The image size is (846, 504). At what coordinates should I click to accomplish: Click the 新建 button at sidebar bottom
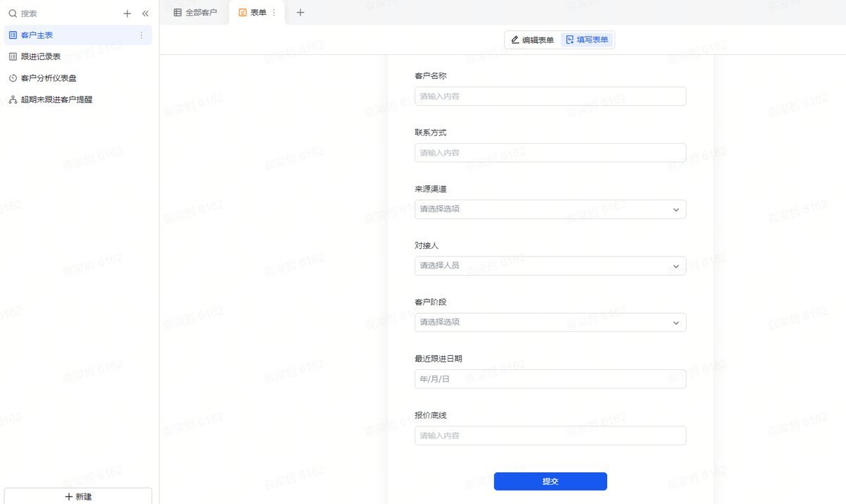78,496
